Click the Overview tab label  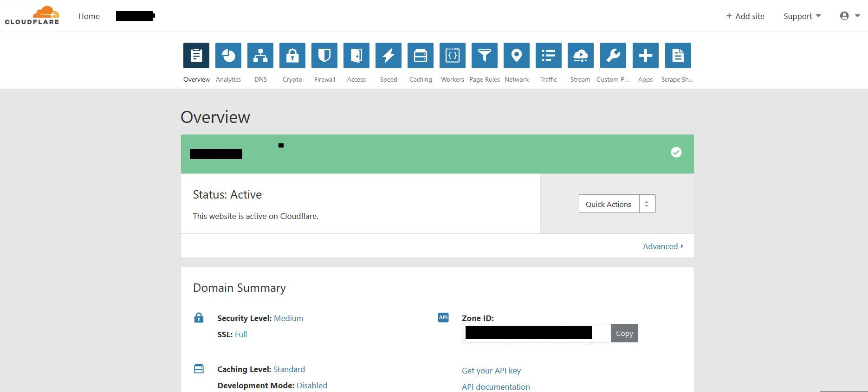[196, 79]
